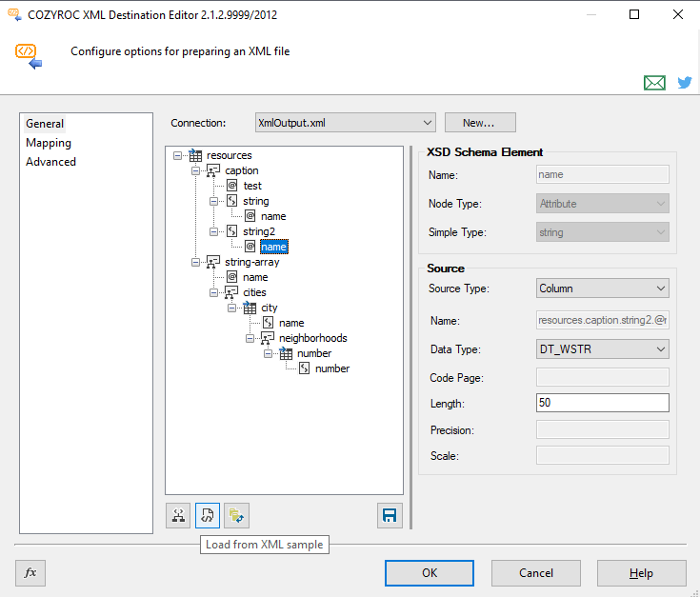Collapse the number table tree node

tap(268, 354)
